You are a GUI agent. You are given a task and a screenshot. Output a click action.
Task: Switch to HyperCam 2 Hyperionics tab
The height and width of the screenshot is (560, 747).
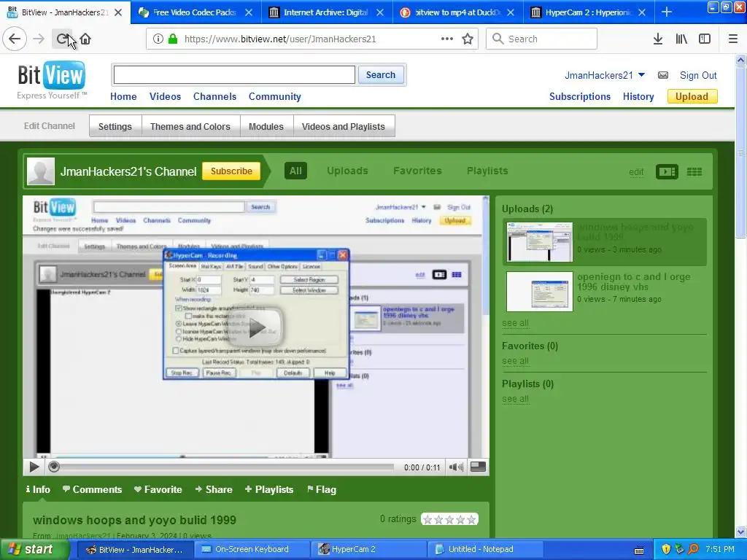589,12
